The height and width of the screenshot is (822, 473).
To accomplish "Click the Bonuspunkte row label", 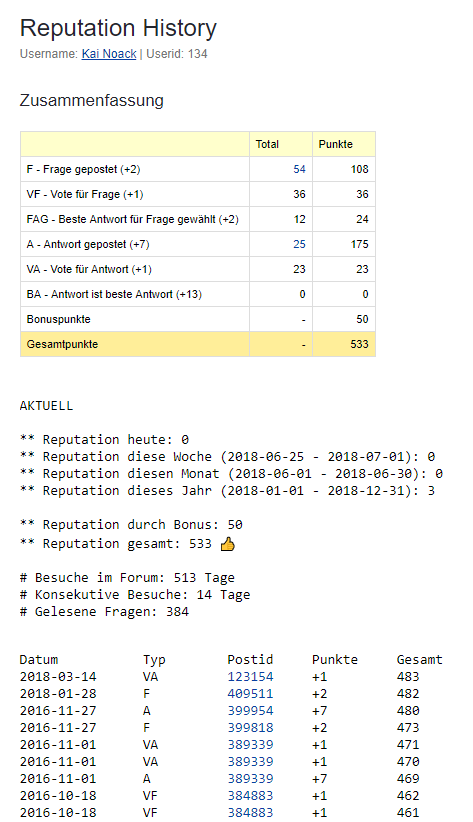I will click(59, 319).
